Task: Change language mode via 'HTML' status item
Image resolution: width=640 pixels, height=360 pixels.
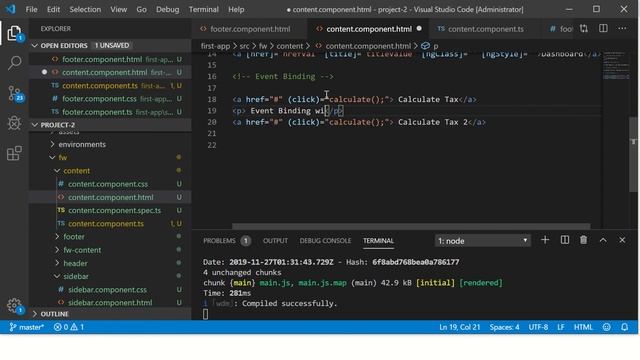Action: click(583, 327)
